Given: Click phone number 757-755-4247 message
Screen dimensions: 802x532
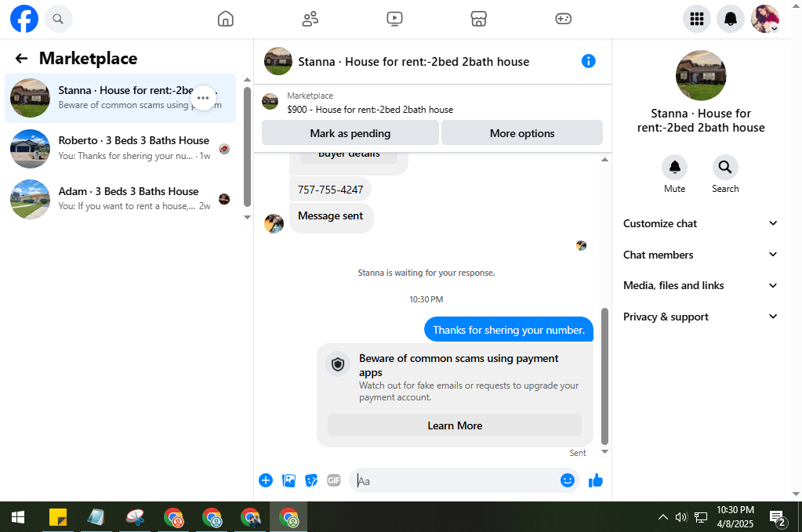Looking at the screenshot, I should (x=330, y=190).
